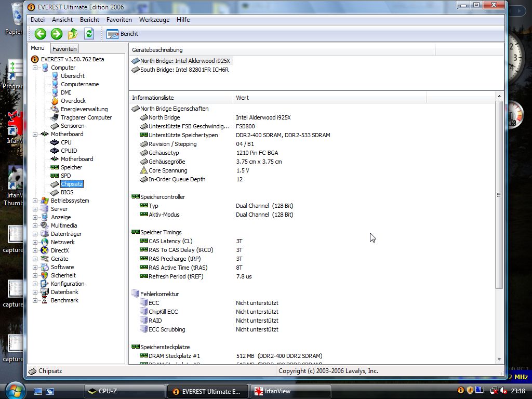The height and width of the screenshot is (399, 532).
Task: Open the Hilfe menu
Action: point(183,20)
